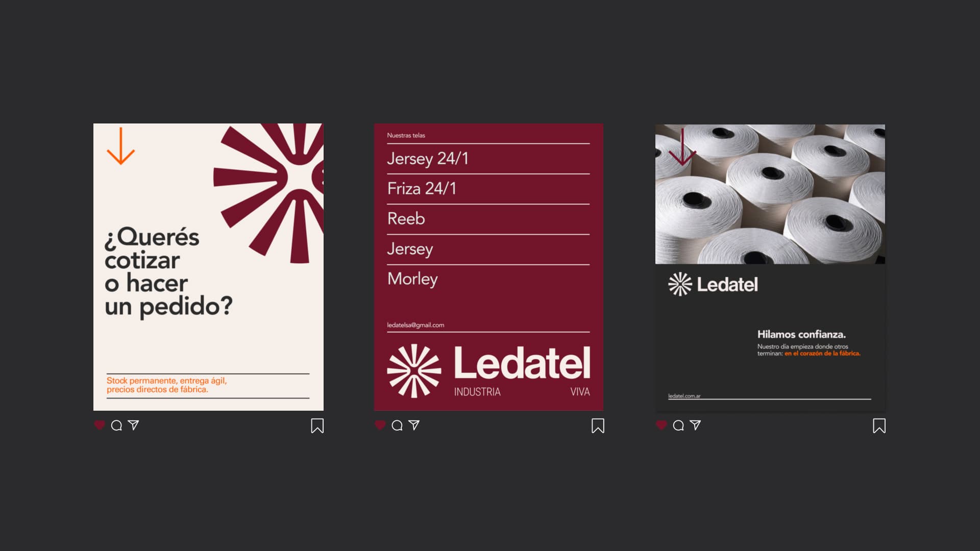Open comments on the "¿Querés cotizar" post
This screenshot has width=980, height=551.
(116, 425)
